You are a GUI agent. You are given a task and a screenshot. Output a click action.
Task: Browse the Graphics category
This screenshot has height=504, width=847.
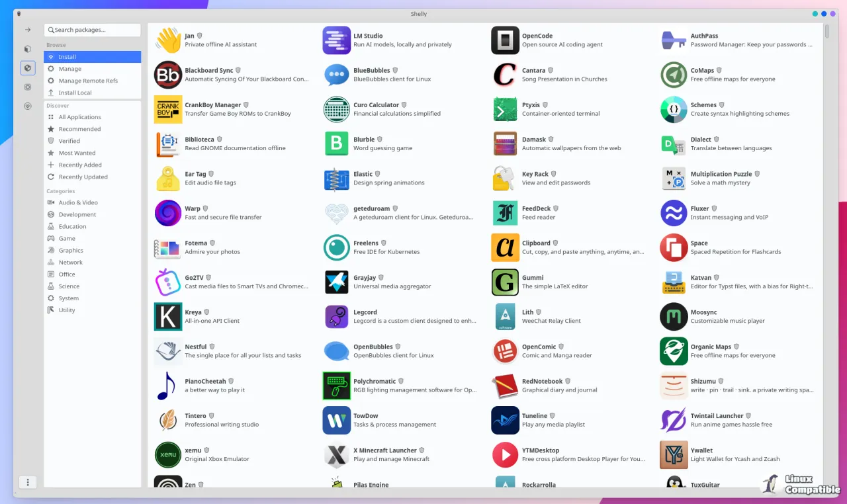pos(93,251)
